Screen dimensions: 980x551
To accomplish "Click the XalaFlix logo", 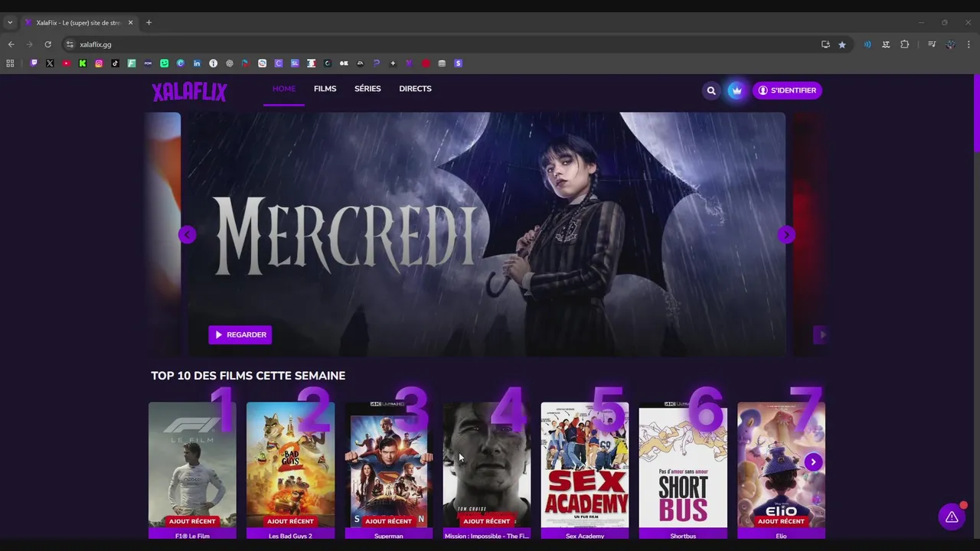I will click(189, 92).
